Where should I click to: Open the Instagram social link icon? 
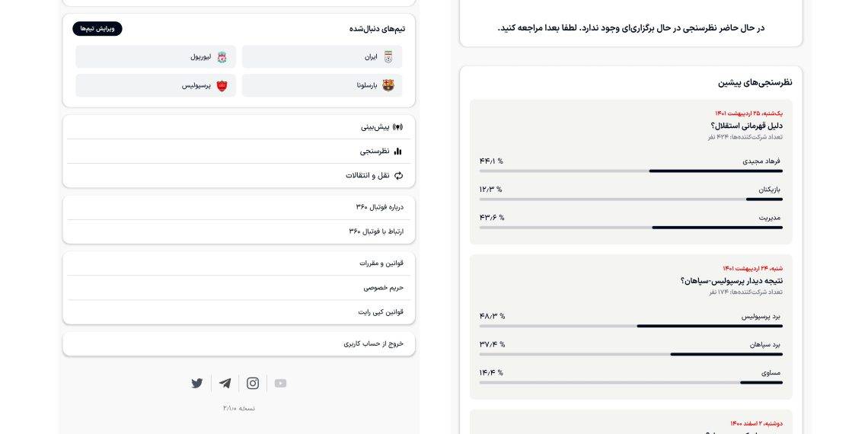[x=253, y=383]
